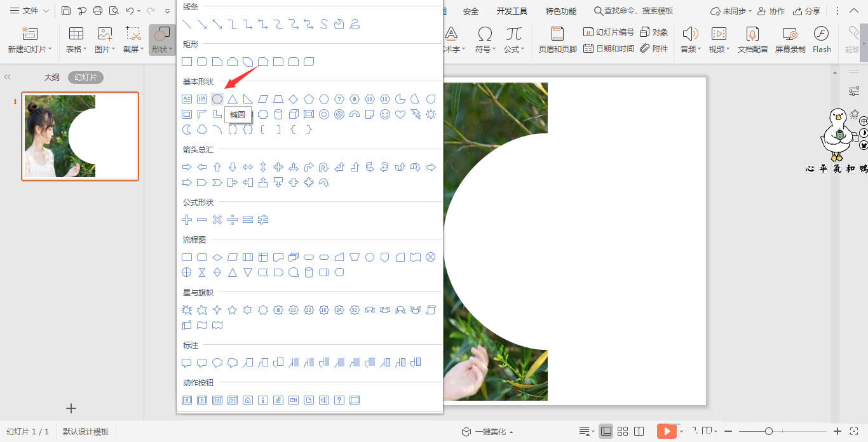Select the rectangular callout under 标注
The height and width of the screenshot is (442, 868).
tap(187, 363)
